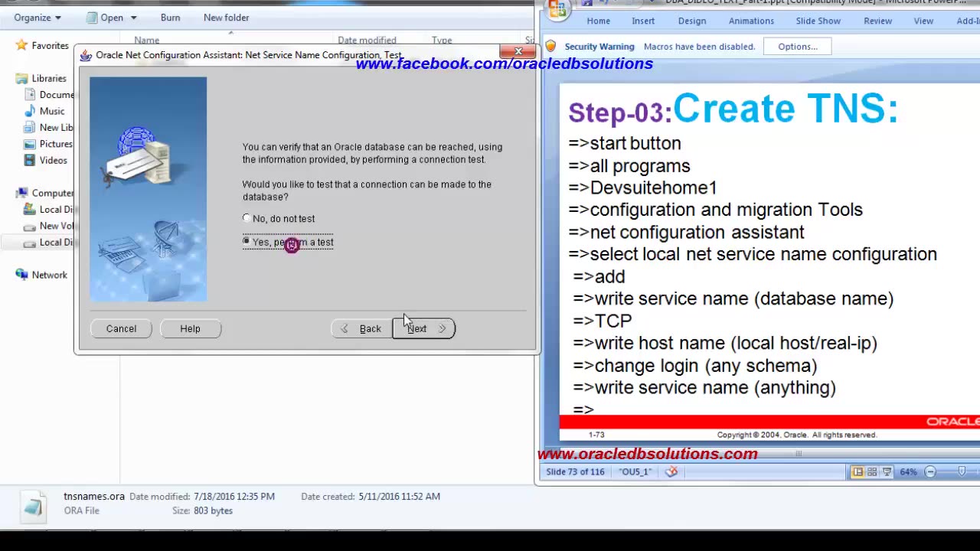The width and height of the screenshot is (980, 551).
Task: Open Organize dropdown in Explorer toolbar
Action: coord(37,18)
